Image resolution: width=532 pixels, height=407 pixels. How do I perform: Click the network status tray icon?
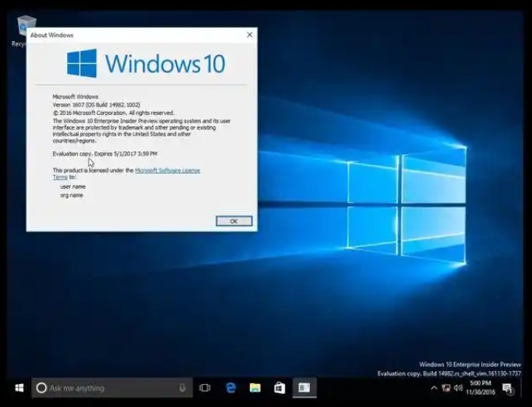[447, 387]
